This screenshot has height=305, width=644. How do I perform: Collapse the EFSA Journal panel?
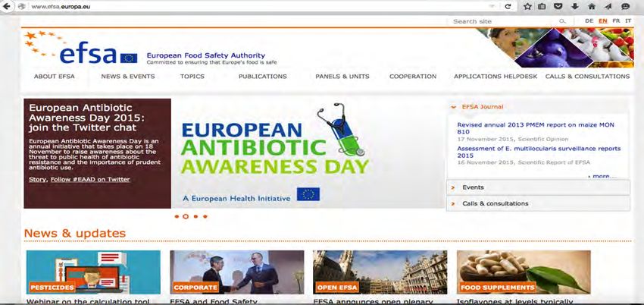point(537,107)
